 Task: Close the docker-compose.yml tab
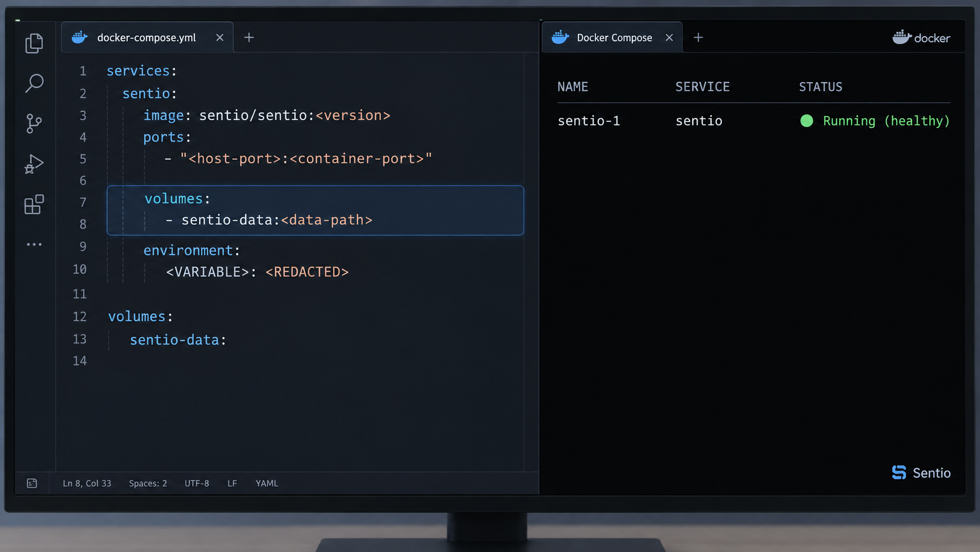pos(220,38)
